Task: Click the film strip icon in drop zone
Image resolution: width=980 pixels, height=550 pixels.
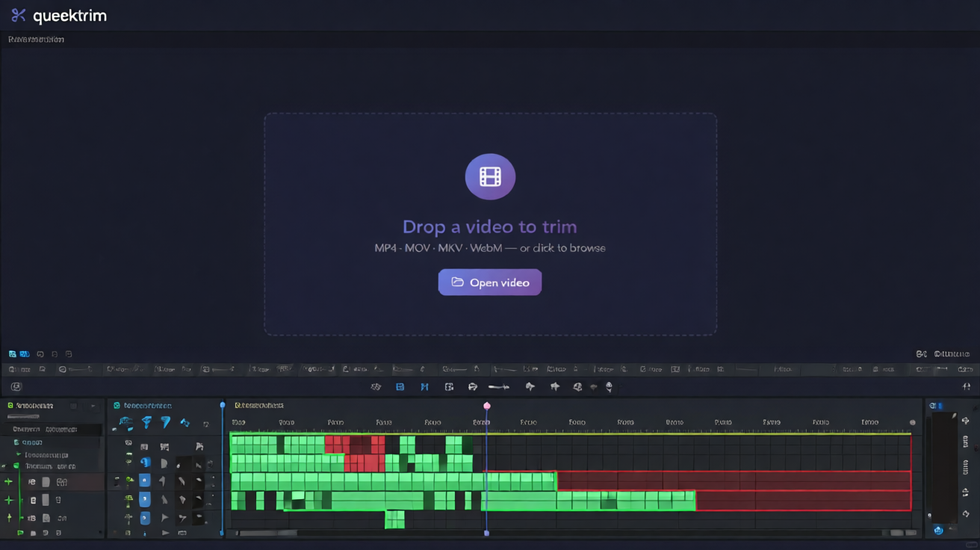Action: (490, 177)
